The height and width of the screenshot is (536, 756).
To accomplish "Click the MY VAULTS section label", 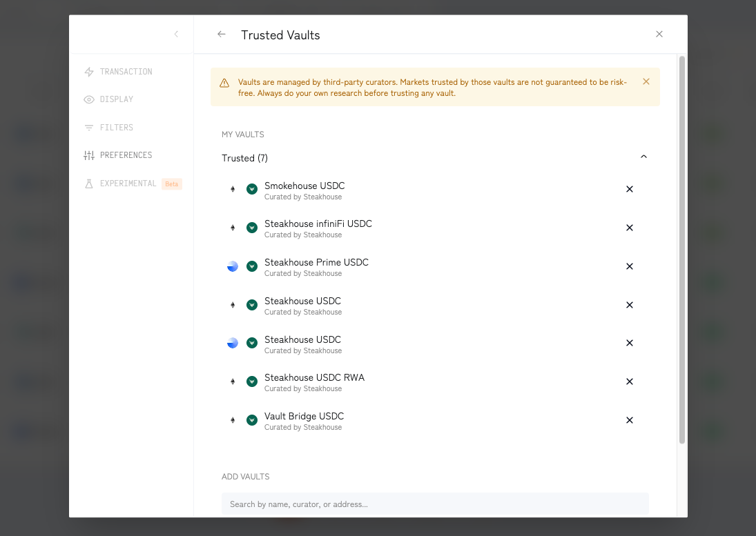I will tap(242, 135).
